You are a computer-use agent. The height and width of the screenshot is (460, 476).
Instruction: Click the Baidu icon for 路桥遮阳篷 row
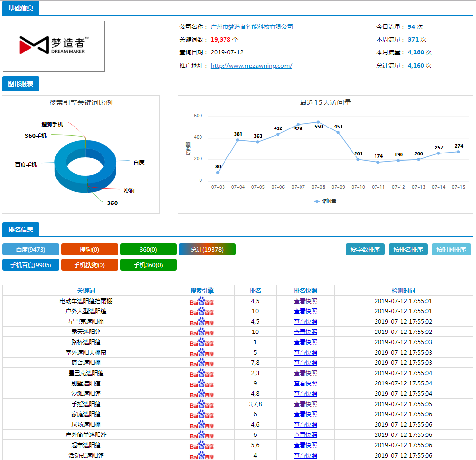[202, 342]
